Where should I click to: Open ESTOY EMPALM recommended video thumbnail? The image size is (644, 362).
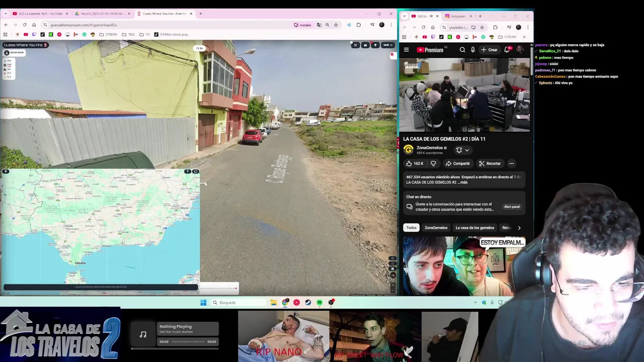tap(464, 266)
